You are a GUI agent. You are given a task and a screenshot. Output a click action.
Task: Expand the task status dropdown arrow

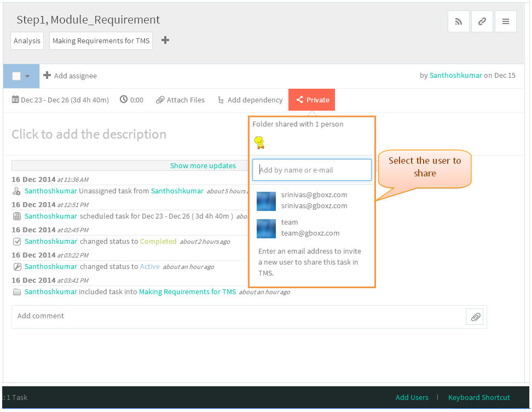[x=27, y=76]
